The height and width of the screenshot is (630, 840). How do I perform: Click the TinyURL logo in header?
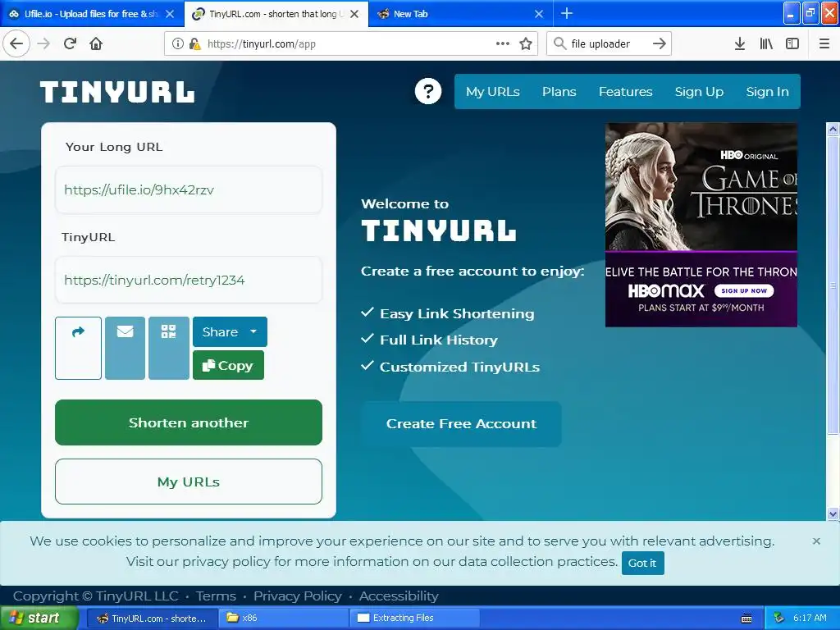117,92
